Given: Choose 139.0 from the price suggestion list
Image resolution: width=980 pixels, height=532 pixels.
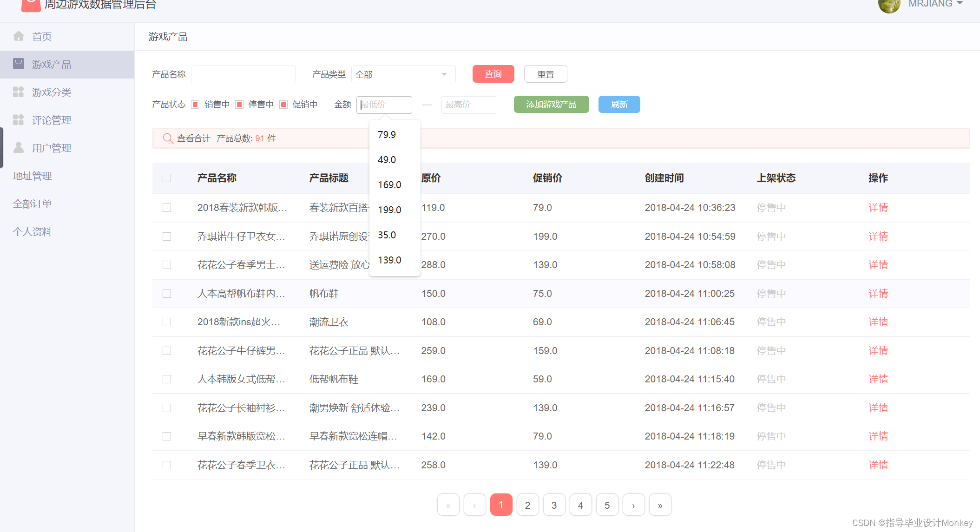Looking at the screenshot, I should click(x=395, y=260).
